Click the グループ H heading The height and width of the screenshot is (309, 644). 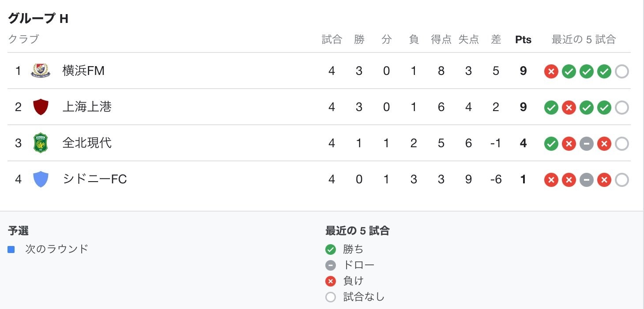click(38, 19)
